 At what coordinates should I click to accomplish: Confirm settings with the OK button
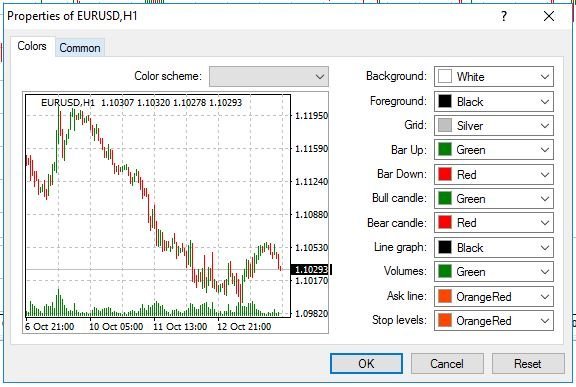[x=366, y=364]
